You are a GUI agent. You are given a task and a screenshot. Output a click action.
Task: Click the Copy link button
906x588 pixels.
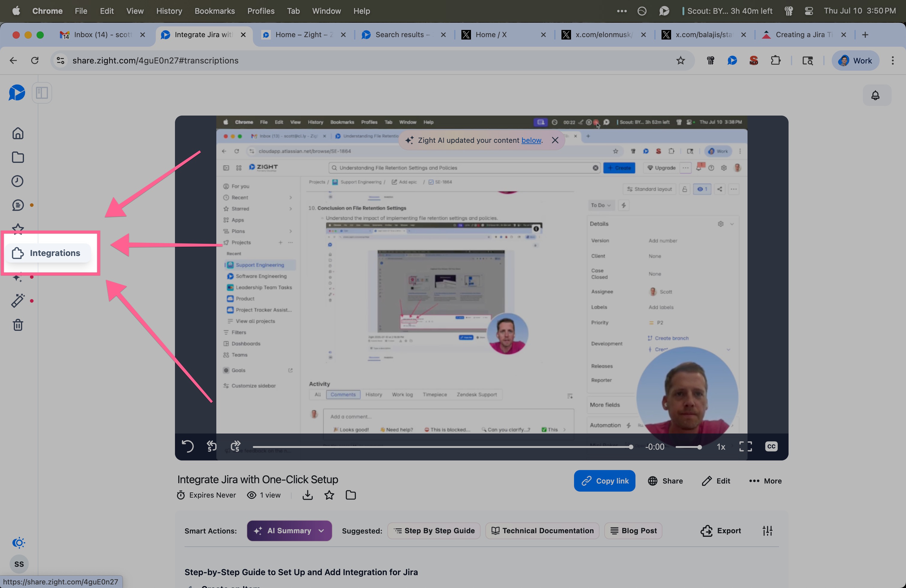point(605,481)
